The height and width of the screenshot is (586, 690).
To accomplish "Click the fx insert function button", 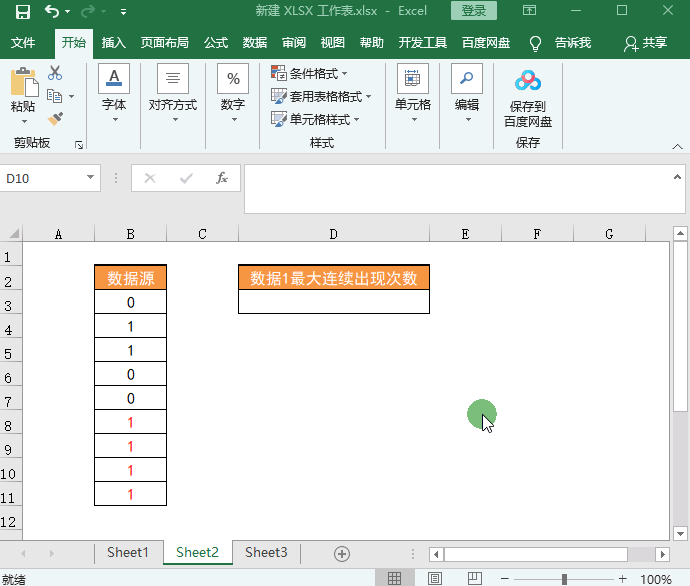I will point(222,178).
